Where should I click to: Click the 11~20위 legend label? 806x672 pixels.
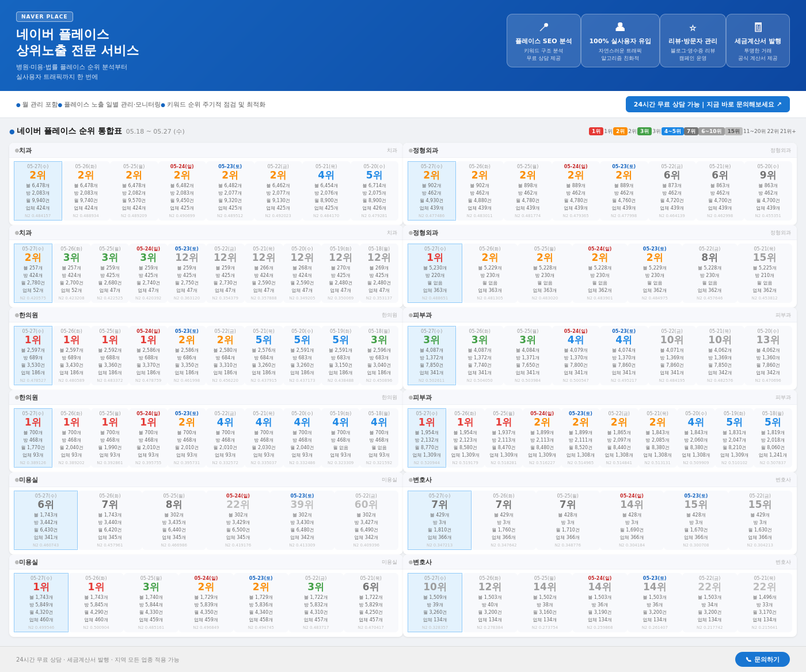(754, 131)
